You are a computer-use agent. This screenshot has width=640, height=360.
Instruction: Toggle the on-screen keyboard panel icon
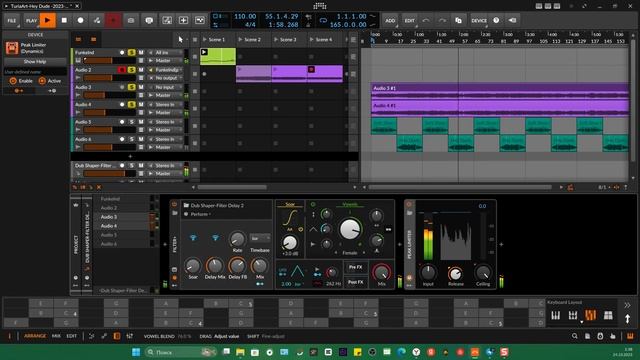click(630, 336)
